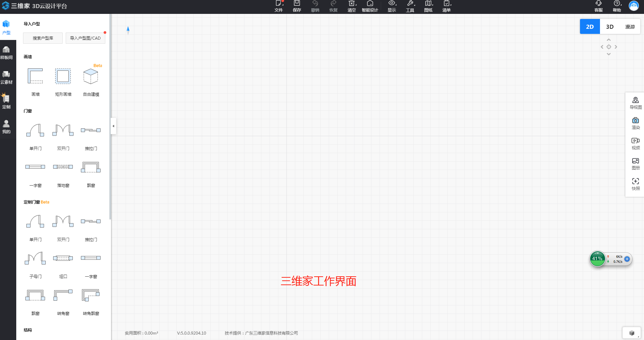
Task: Click the 三维家 logo at top left
Action: (x=35, y=6)
